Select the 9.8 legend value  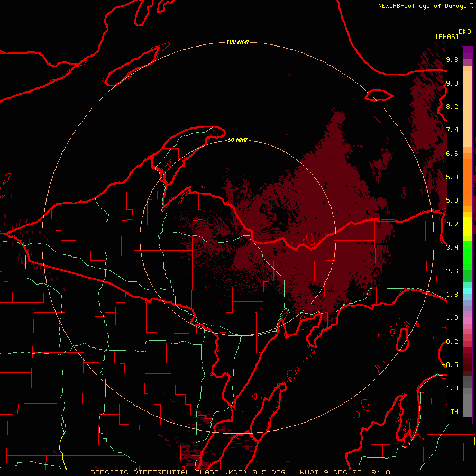[x=452, y=59]
